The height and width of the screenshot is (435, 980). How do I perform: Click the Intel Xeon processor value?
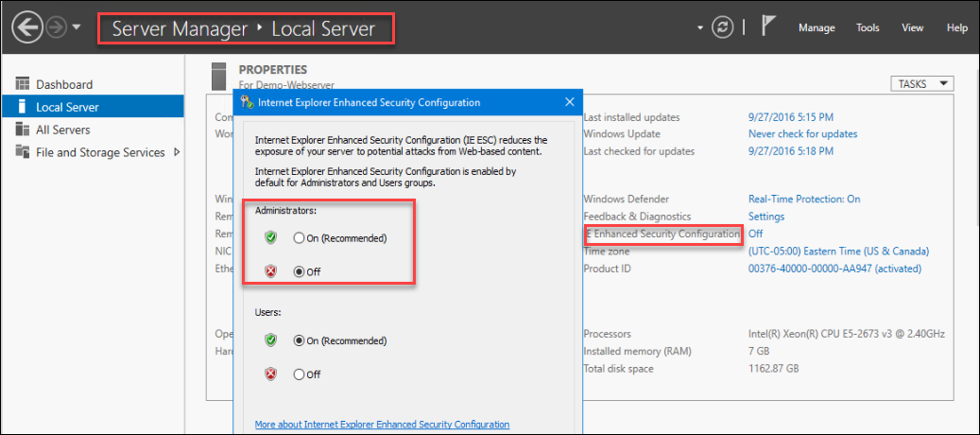click(x=846, y=334)
